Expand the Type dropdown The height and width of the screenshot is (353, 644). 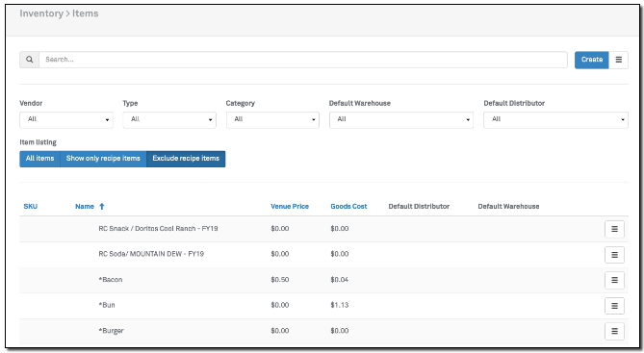coord(169,120)
